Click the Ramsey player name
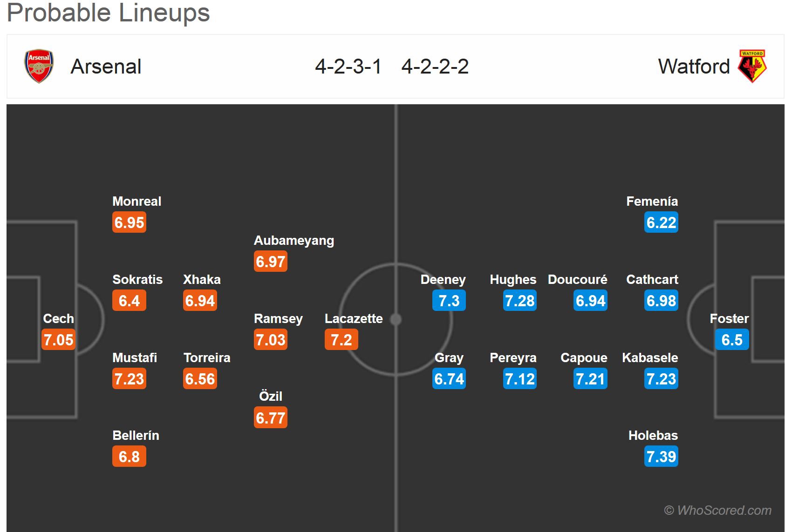 [x=278, y=318]
